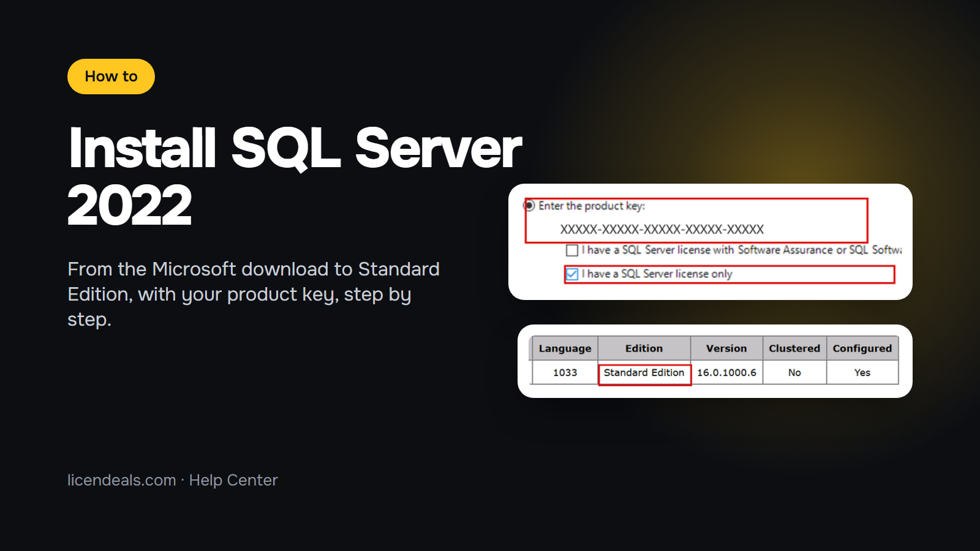Select the 'Enter the product key' radio button
The height and width of the screenshot is (551, 980).
coord(530,206)
